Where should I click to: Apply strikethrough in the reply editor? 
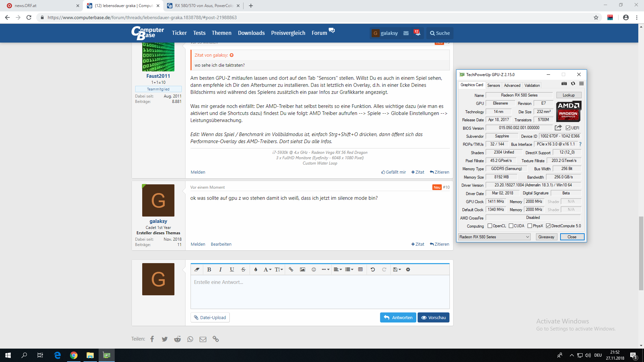(x=244, y=269)
